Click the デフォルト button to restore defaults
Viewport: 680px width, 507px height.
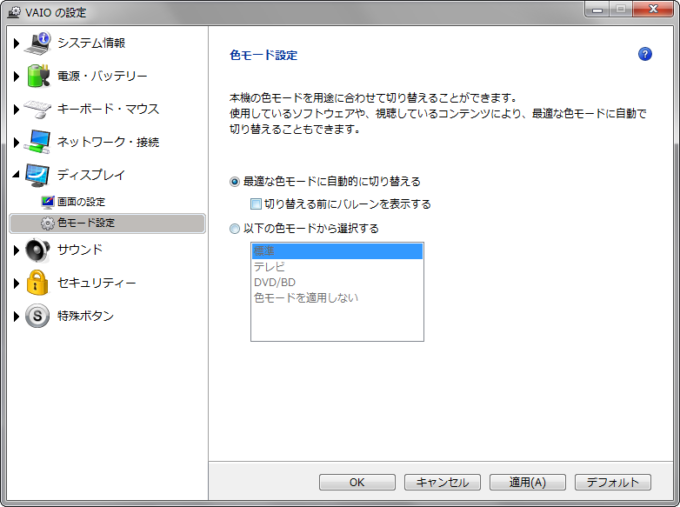[613, 482]
